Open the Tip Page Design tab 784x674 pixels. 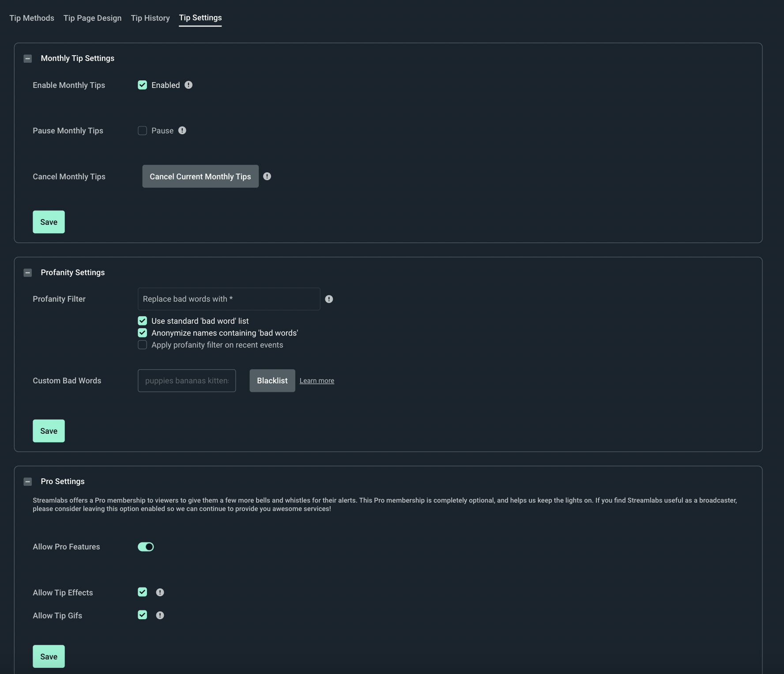92,18
